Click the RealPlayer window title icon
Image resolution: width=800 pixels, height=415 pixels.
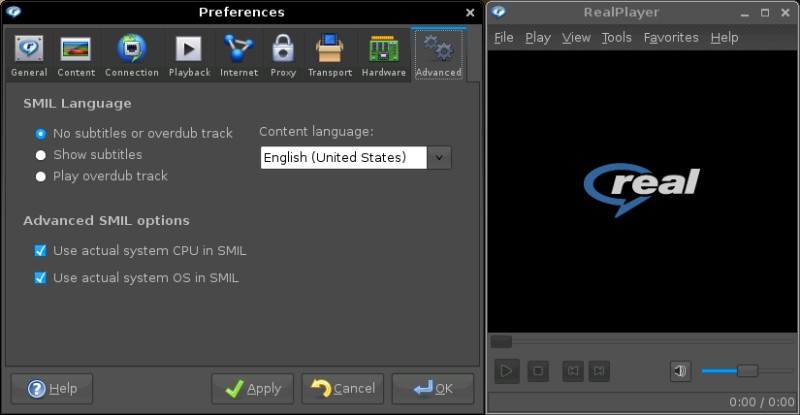[499, 12]
